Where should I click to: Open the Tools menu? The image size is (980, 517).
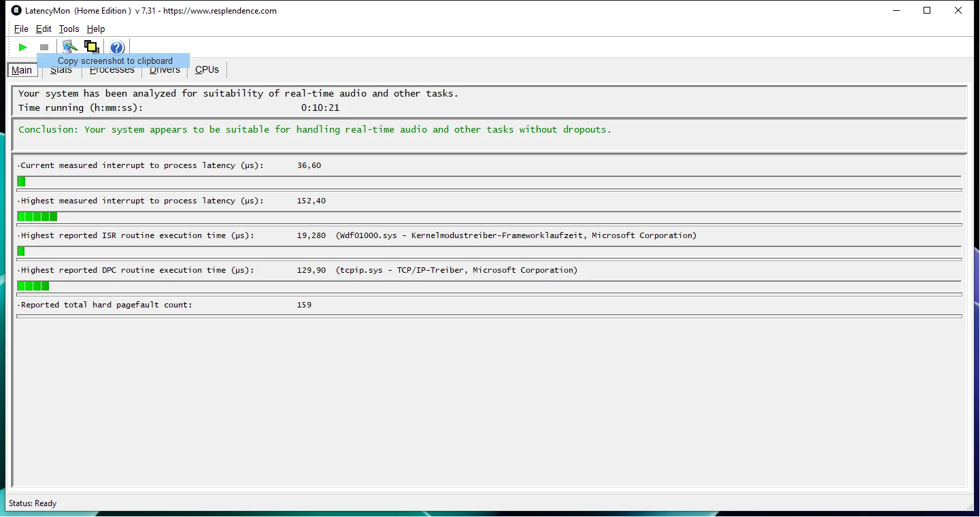69,29
